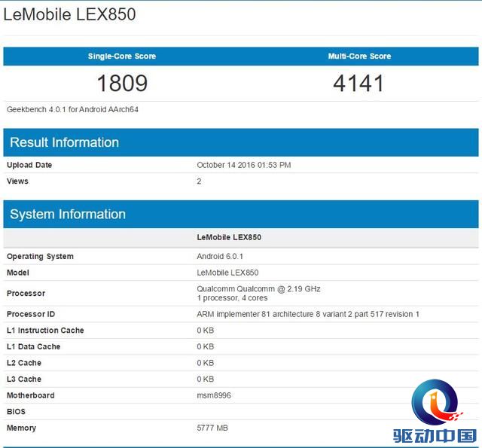Select the Single-Core Score header
The image size is (482, 448).
pyautogui.click(x=122, y=56)
